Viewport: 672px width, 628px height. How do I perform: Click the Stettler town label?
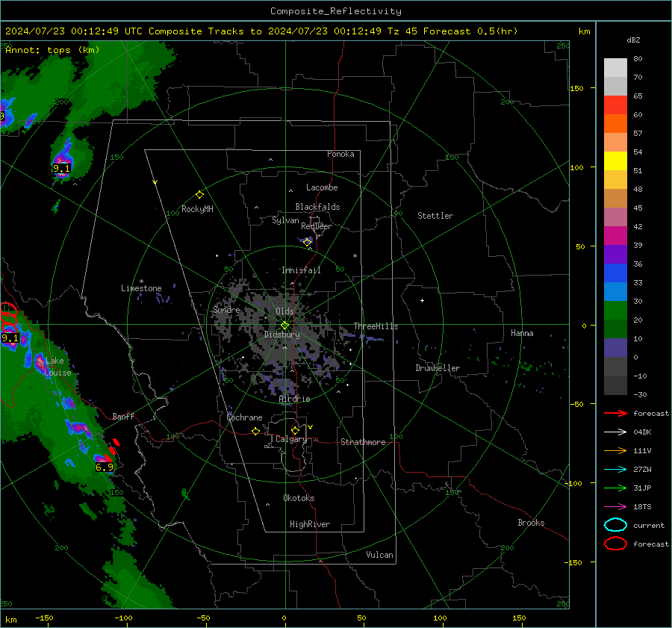435,216
